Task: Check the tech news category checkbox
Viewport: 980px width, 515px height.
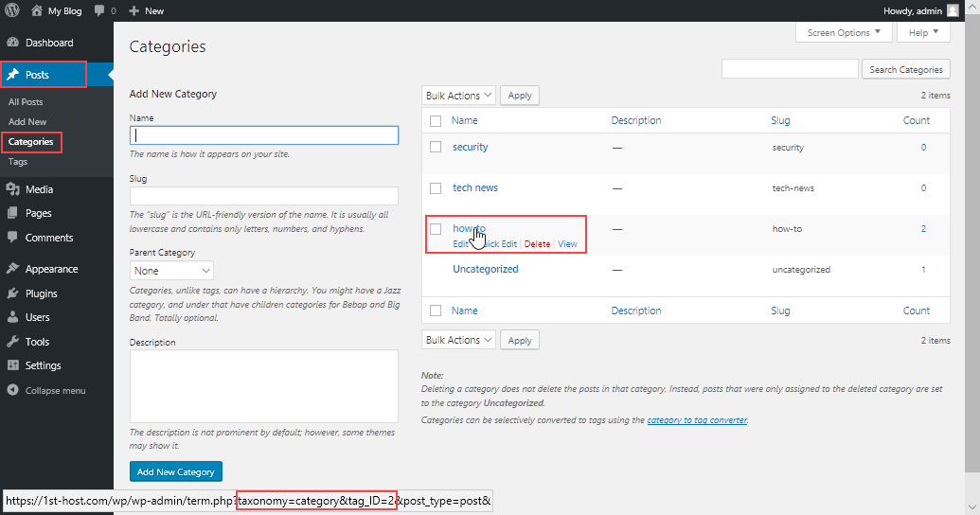Action: [436, 187]
